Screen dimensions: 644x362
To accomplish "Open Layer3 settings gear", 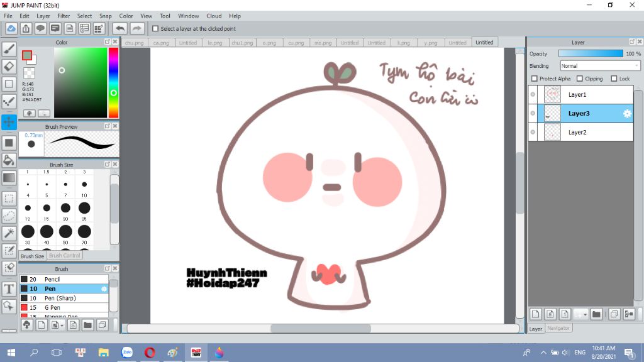I will tap(627, 114).
